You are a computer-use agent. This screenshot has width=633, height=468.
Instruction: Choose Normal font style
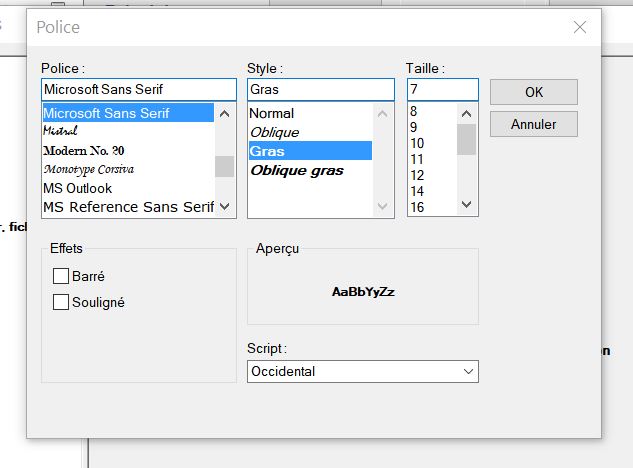[x=272, y=114]
